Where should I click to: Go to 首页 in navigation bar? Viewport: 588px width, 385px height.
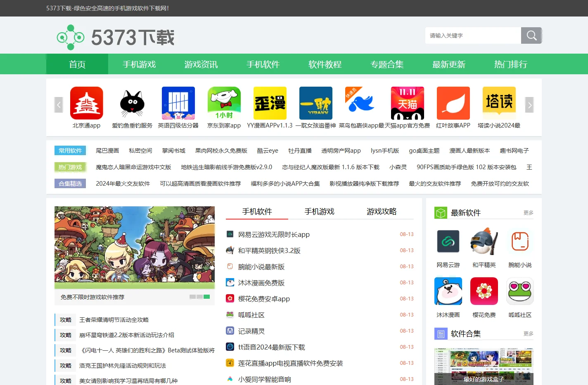pyautogui.click(x=77, y=64)
